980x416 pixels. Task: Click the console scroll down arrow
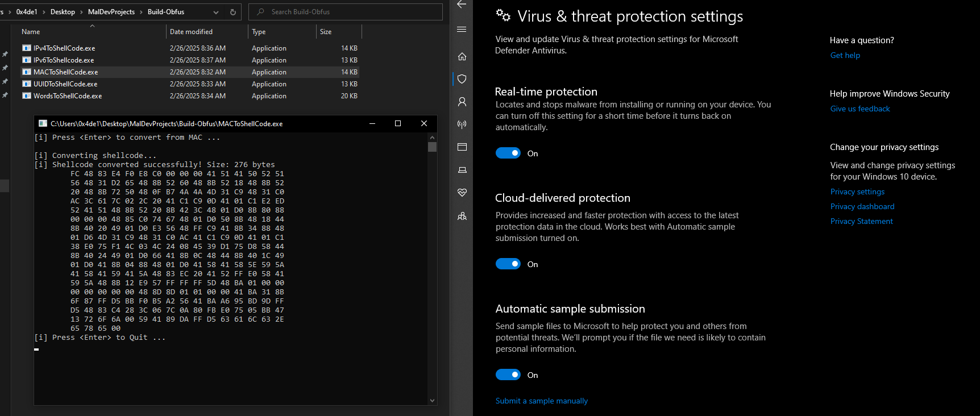click(x=432, y=400)
